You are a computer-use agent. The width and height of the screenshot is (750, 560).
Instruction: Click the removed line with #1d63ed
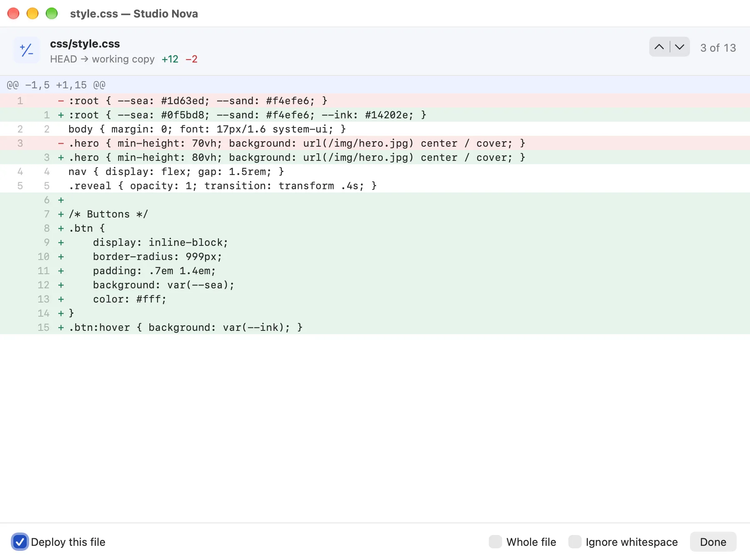(375, 101)
